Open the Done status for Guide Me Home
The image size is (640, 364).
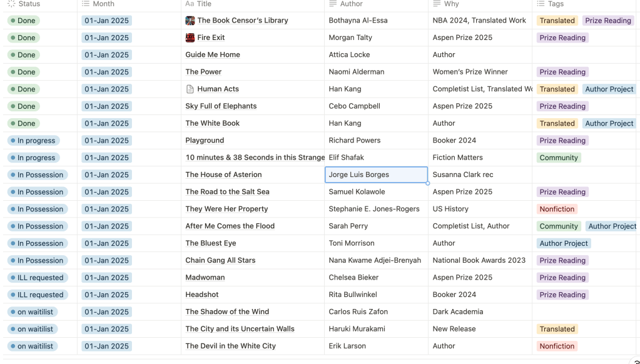tap(23, 55)
